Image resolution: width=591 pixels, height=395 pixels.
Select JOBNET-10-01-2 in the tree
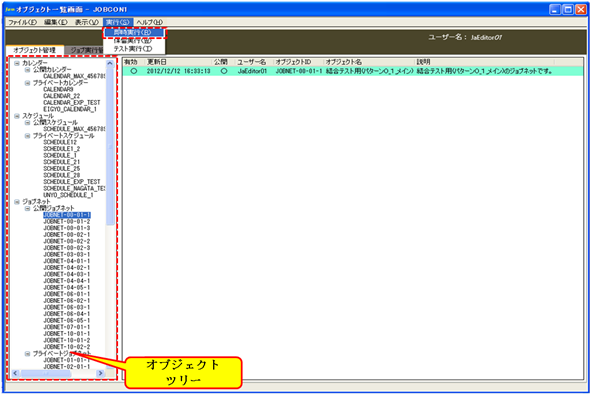point(67,340)
